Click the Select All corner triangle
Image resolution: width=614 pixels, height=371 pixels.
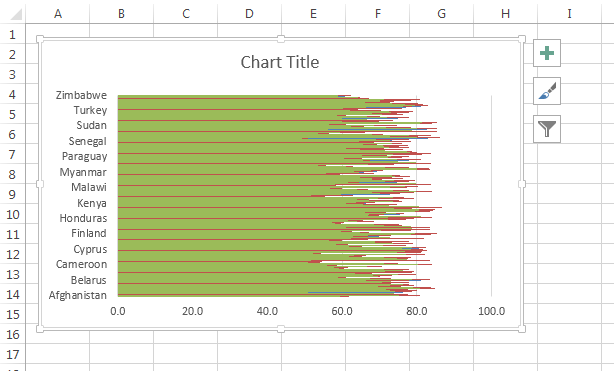(x=16, y=14)
